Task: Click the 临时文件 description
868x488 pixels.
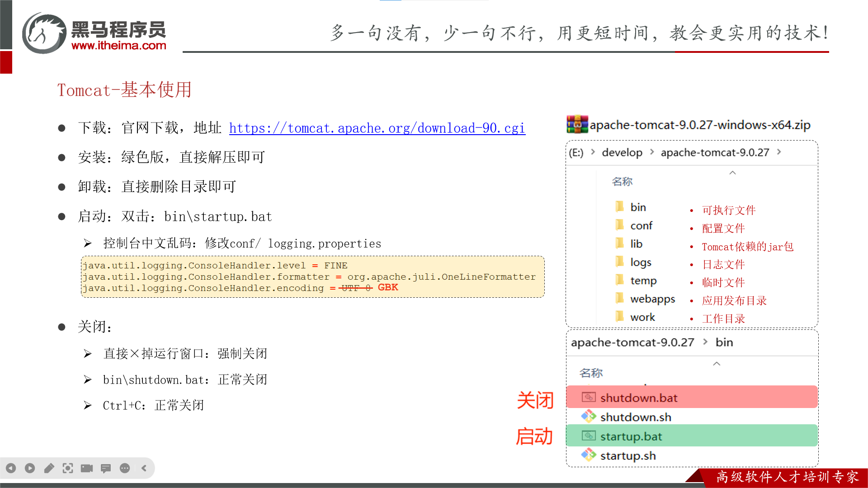Action: point(723,282)
